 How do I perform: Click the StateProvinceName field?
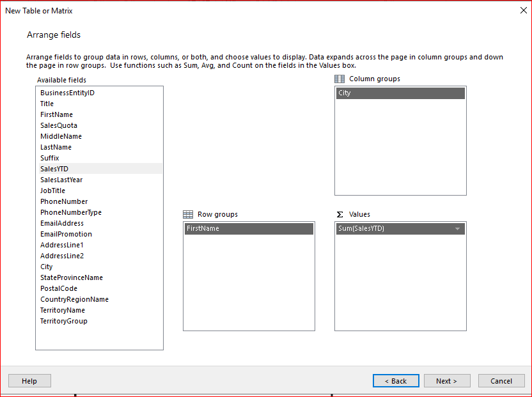(x=72, y=277)
